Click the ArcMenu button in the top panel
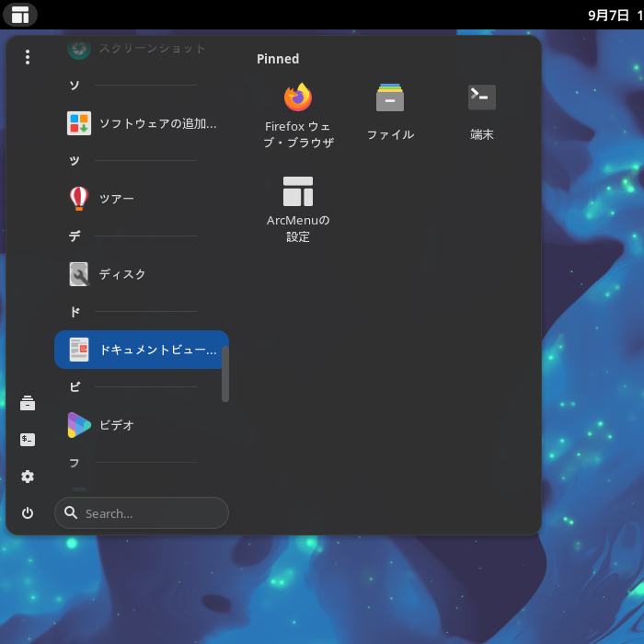 (20, 15)
